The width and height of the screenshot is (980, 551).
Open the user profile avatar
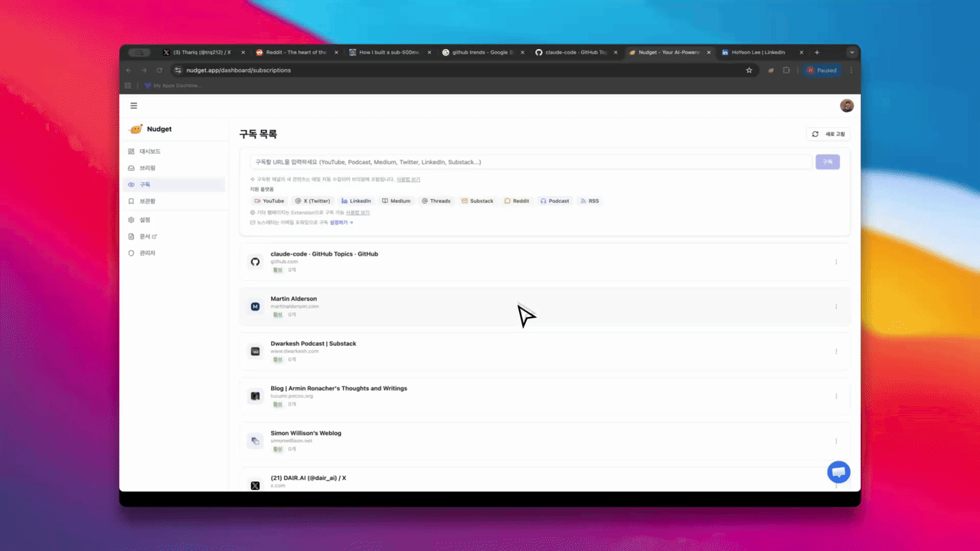(846, 106)
